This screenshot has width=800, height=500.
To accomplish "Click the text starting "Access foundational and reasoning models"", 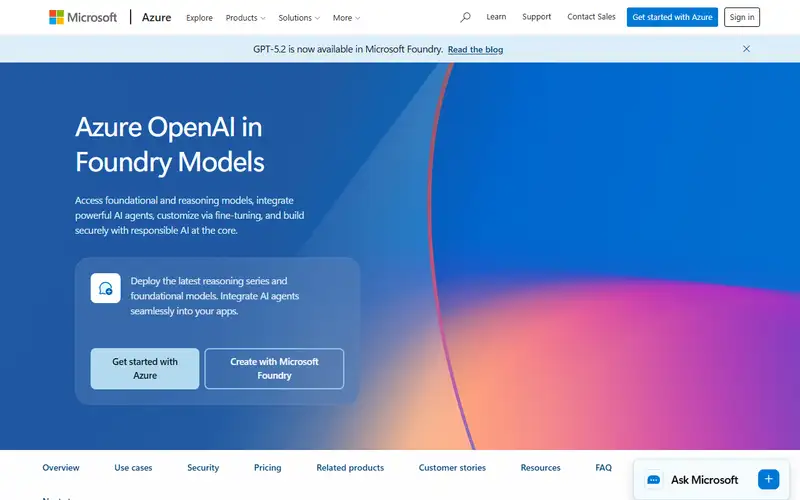I will [189, 215].
